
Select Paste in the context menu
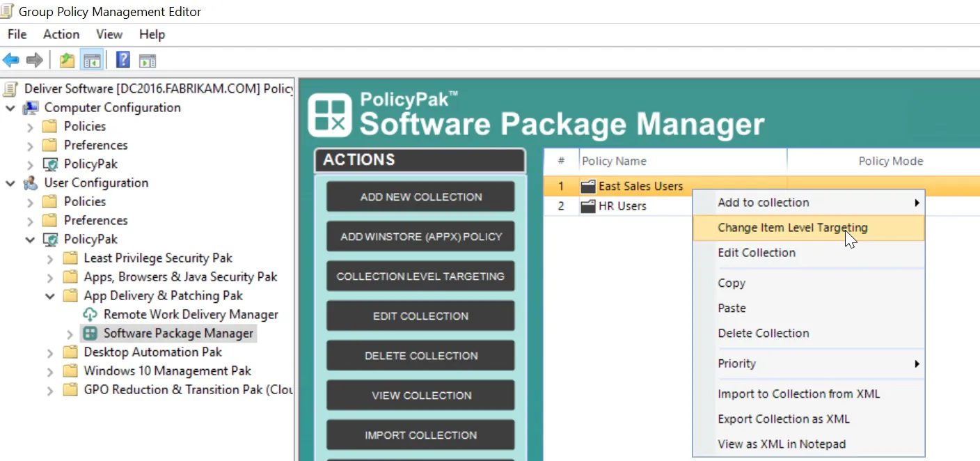809,308
